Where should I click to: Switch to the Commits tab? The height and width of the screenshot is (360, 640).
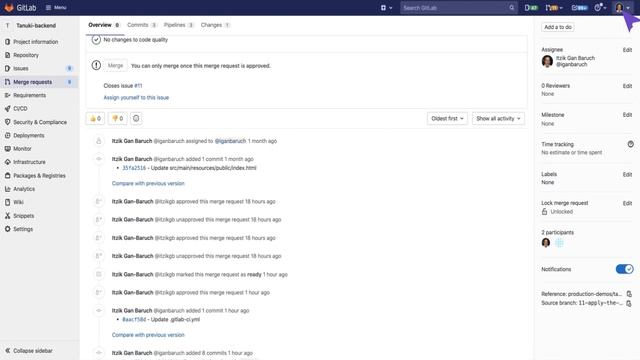142,25
